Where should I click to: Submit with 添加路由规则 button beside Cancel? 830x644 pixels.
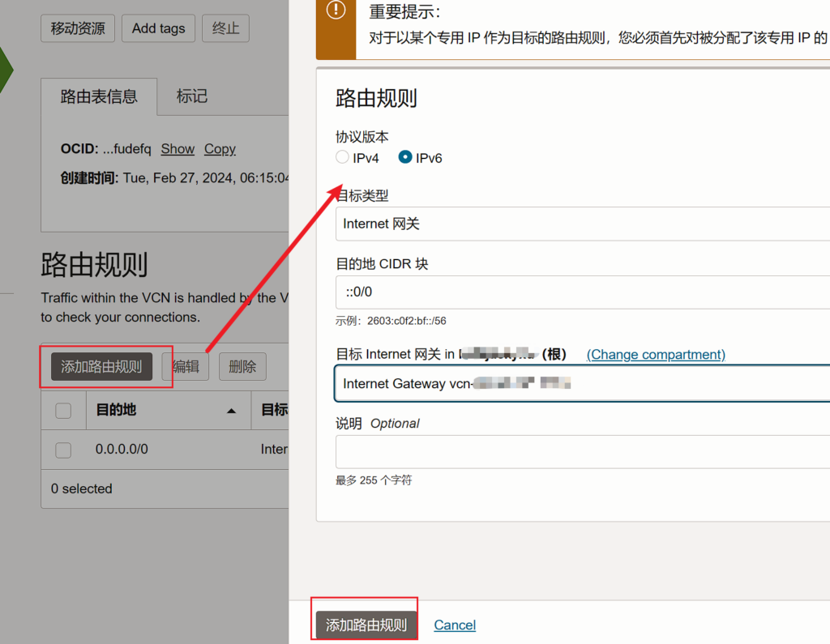click(366, 625)
